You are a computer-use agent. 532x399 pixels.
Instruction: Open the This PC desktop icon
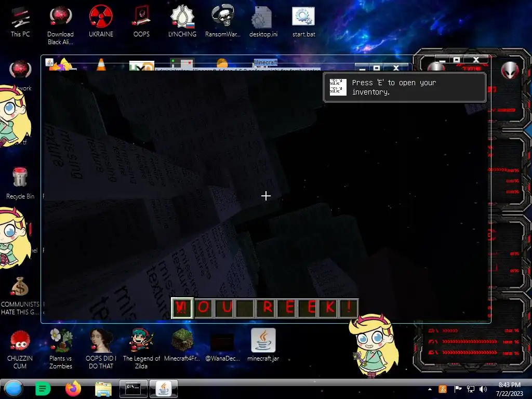click(20, 22)
